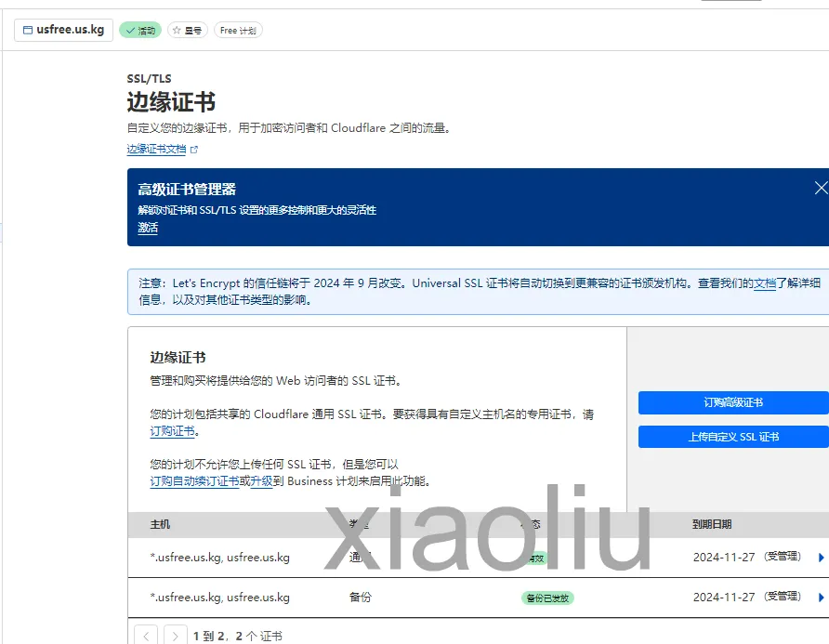Click the usfree.us.kg domain button
The image size is (829, 644).
click(x=63, y=30)
